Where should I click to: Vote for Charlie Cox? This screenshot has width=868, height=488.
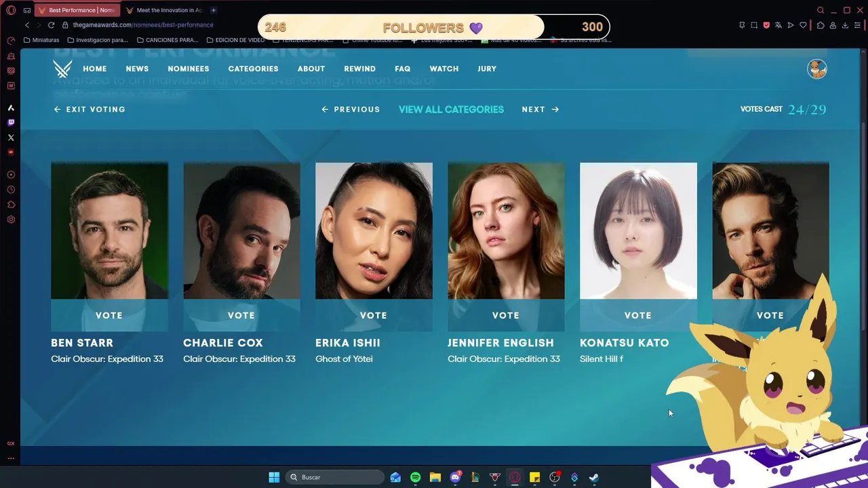click(241, 315)
